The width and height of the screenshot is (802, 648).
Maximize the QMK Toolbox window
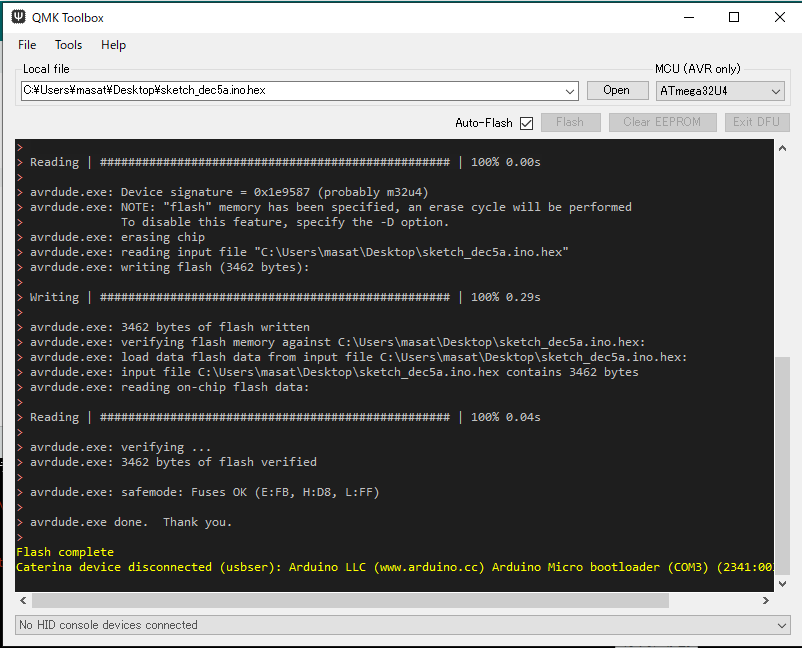[734, 17]
